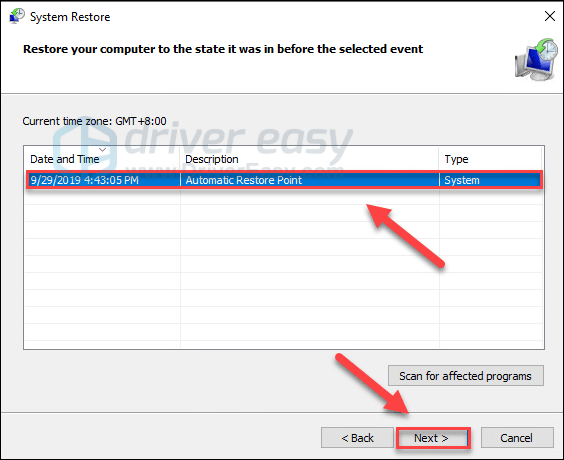Image resolution: width=564 pixels, height=460 pixels.
Task: Click Scan for affected programs
Action: coord(465,376)
